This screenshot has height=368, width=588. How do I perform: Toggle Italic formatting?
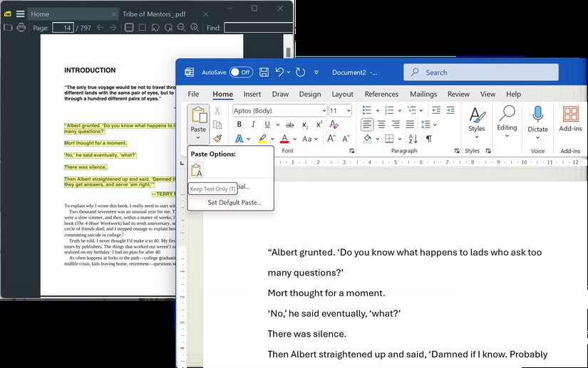click(252, 125)
